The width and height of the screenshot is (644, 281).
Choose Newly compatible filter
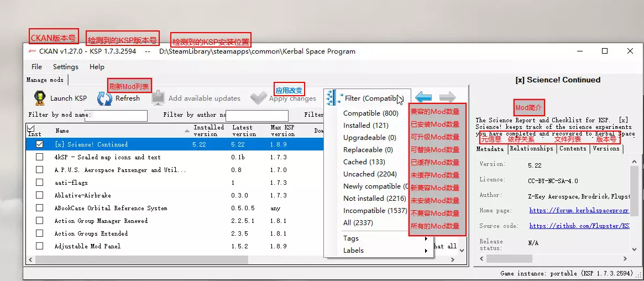coord(376,186)
